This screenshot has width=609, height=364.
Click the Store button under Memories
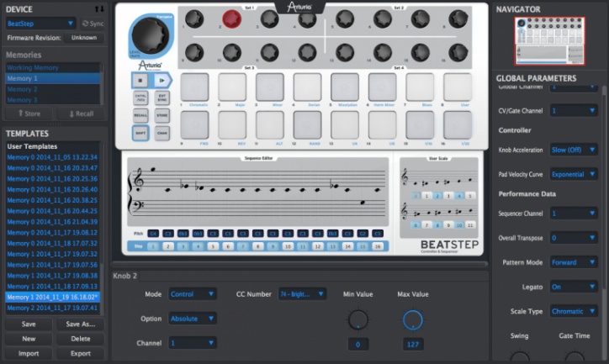[29, 113]
